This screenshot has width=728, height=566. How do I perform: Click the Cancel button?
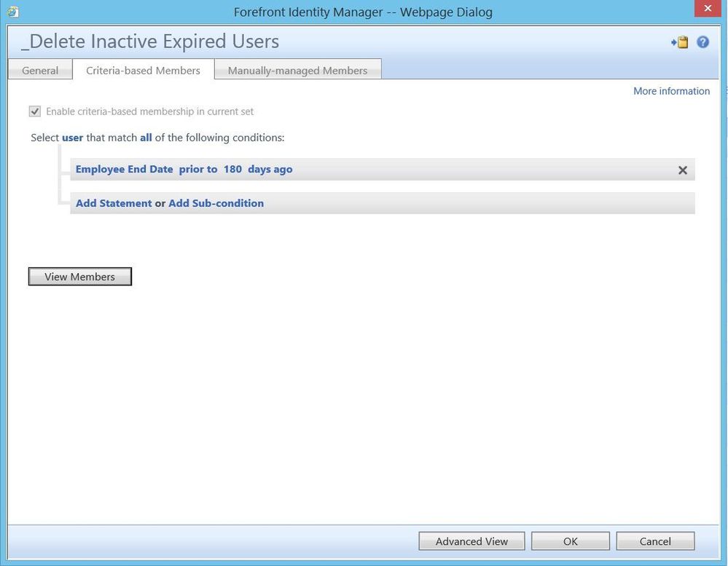(655, 541)
